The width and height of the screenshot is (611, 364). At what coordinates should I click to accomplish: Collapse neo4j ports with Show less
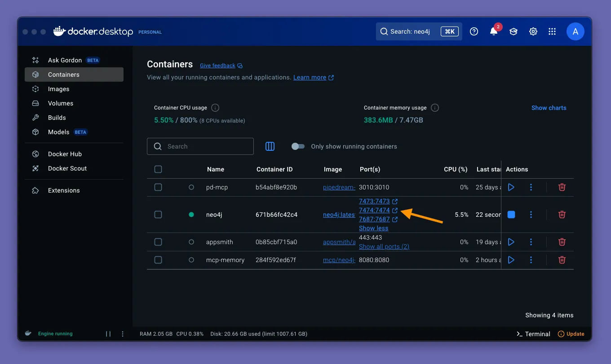tap(373, 228)
